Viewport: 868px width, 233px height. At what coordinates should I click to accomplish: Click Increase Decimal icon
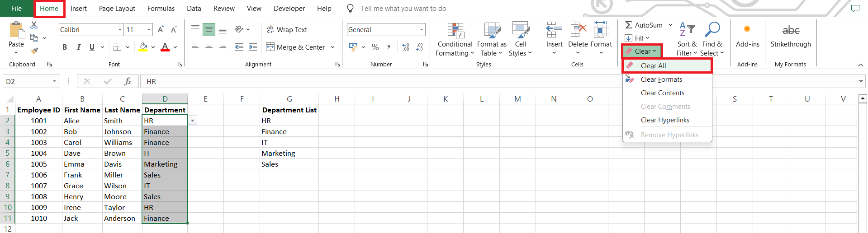(x=406, y=47)
